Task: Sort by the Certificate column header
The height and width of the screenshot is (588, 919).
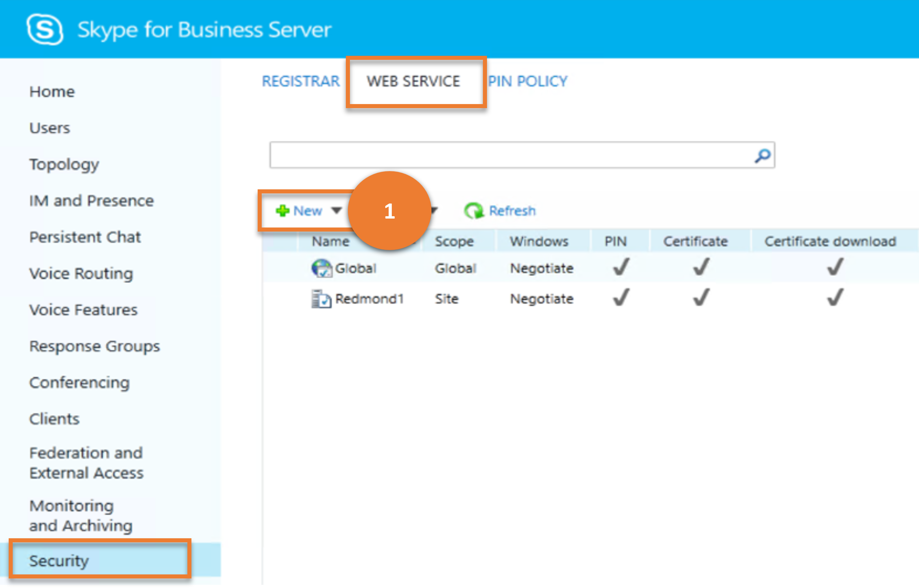Action: point(695,241)
